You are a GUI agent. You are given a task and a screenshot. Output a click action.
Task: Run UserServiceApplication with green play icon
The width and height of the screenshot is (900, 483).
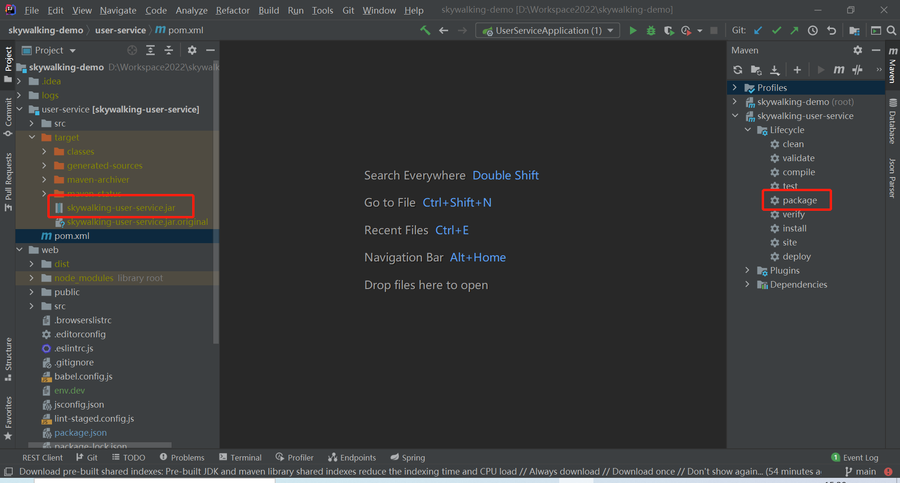633,30
